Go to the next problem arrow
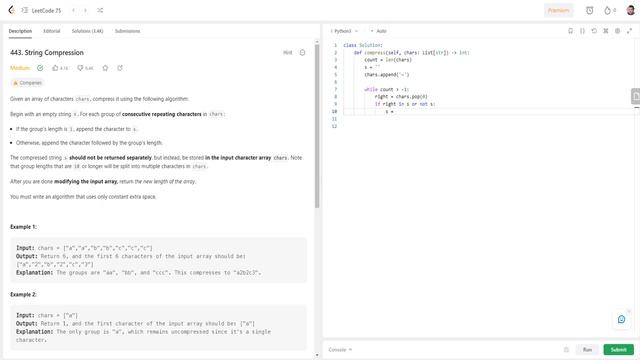 click(x=85, y=10)
